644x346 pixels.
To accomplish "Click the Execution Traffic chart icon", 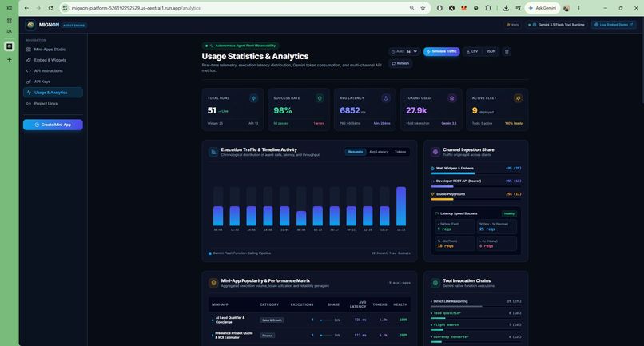I will click(x=213, y=152).
